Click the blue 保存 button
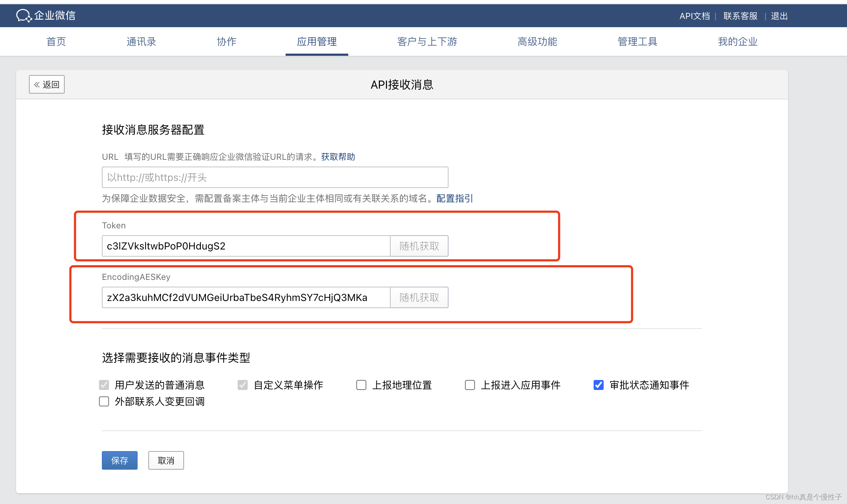Screen dimensions: 847x504 tap(119, 460)
